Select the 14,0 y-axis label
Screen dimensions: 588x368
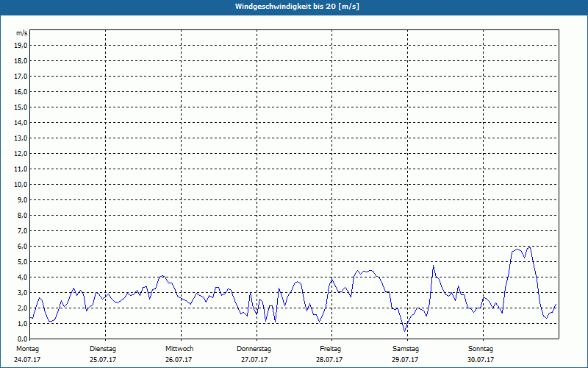coord(21,122)
